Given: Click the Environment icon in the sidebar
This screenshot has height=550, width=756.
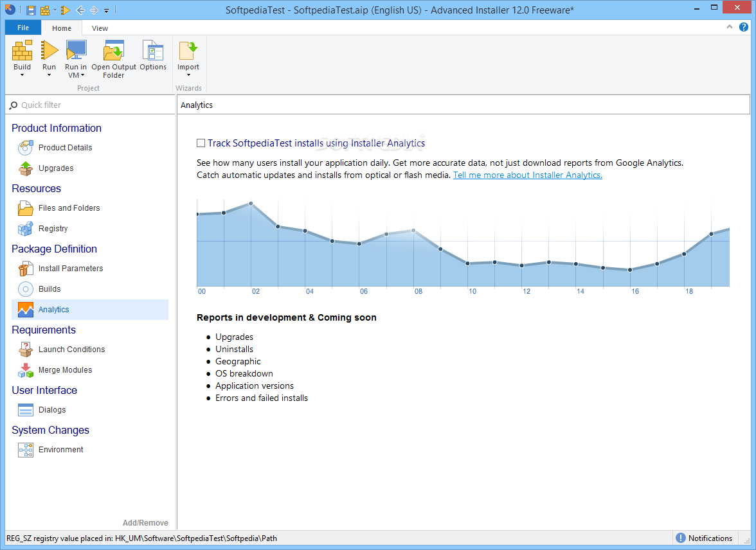Looking at the screenshot, I should 26,450.
